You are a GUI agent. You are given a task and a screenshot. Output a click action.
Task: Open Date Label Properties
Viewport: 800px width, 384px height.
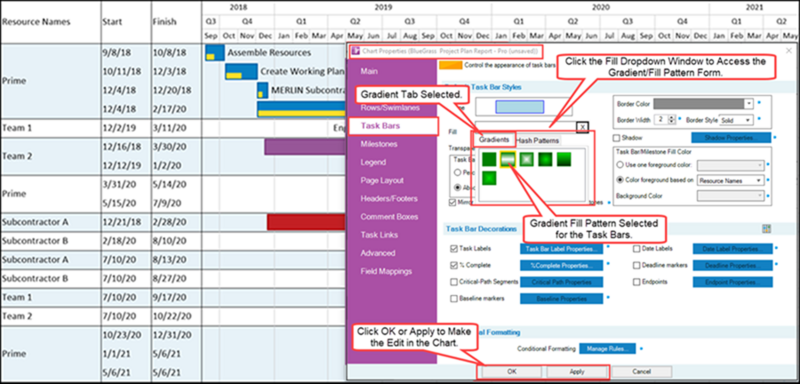click(733, 249)
